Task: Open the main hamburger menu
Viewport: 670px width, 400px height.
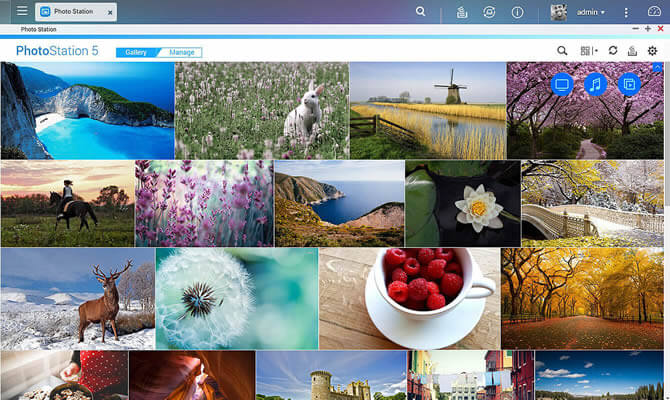Action: click(x=22, y=12)
